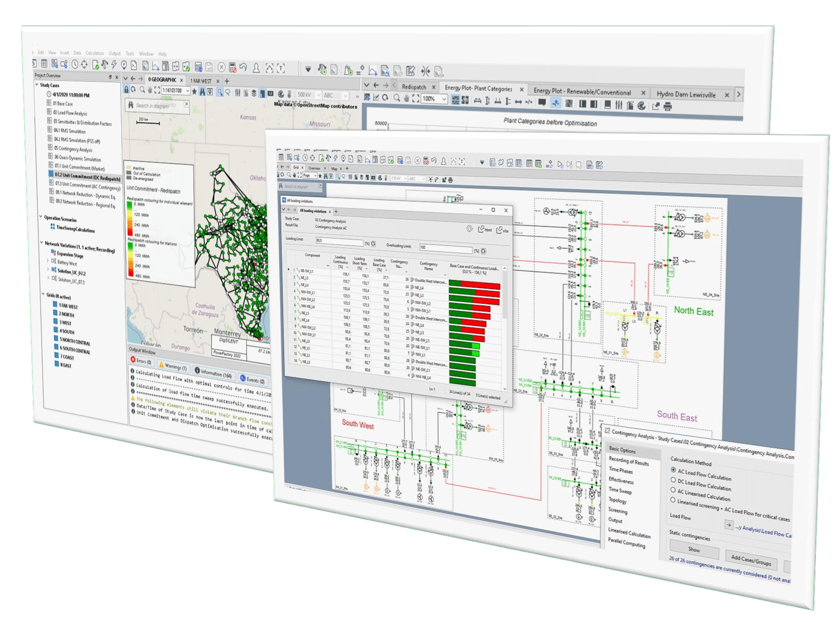Show the Information (164) output filter
The width and height of the screenshot is (840, 622).
point(213,373)
